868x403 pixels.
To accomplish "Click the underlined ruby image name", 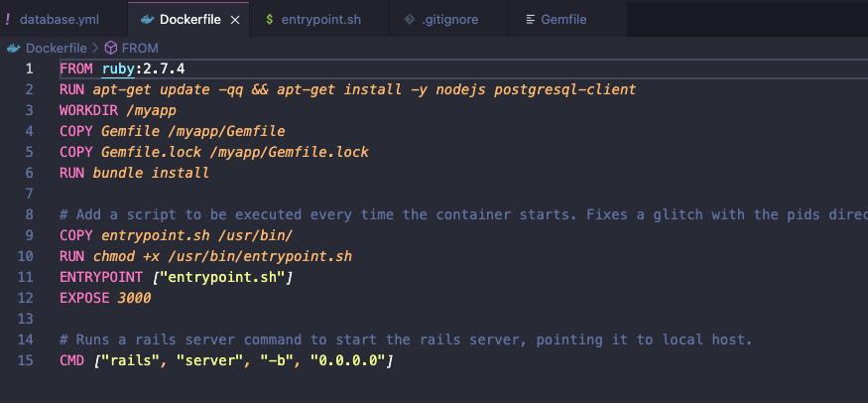I will pos(118,69).
